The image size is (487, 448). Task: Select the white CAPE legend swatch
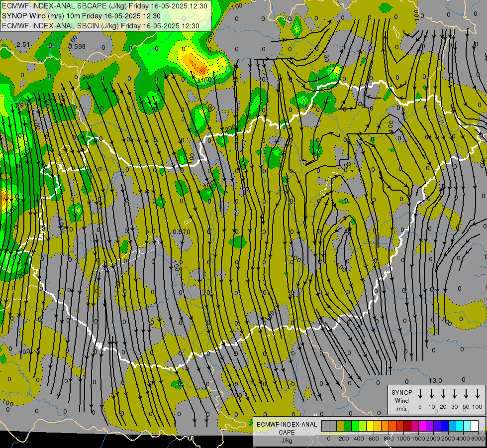point(475,426)
